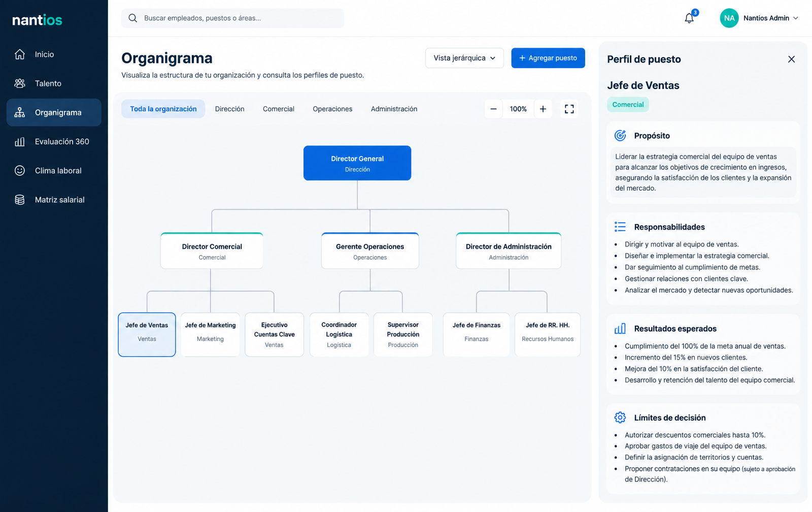
Task: Focus the Buscar empleados search field
Action: pos(232,18)
